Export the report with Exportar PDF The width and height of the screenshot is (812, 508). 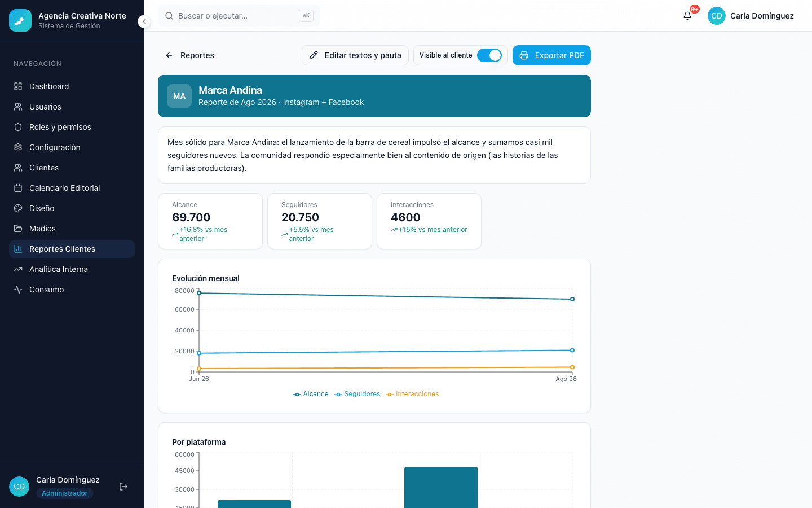tap(551, 55)
